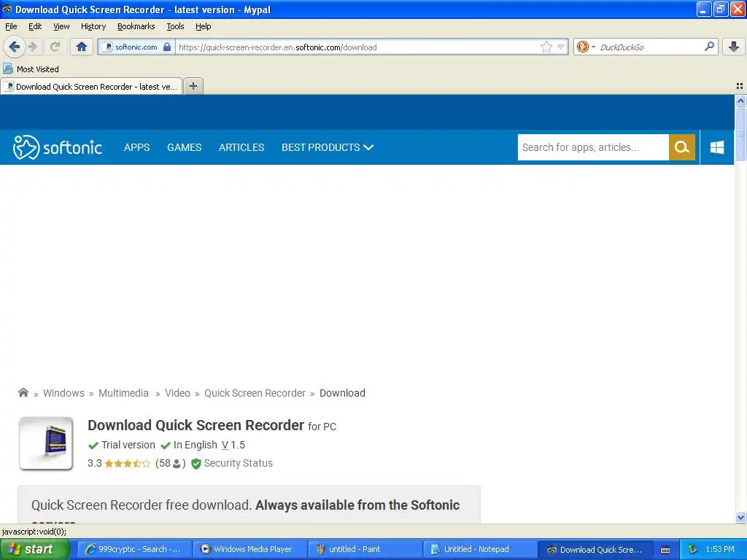Open the Most Visited bookmarks folder
This screenshot has height=560, width=747.
(31, 69)
